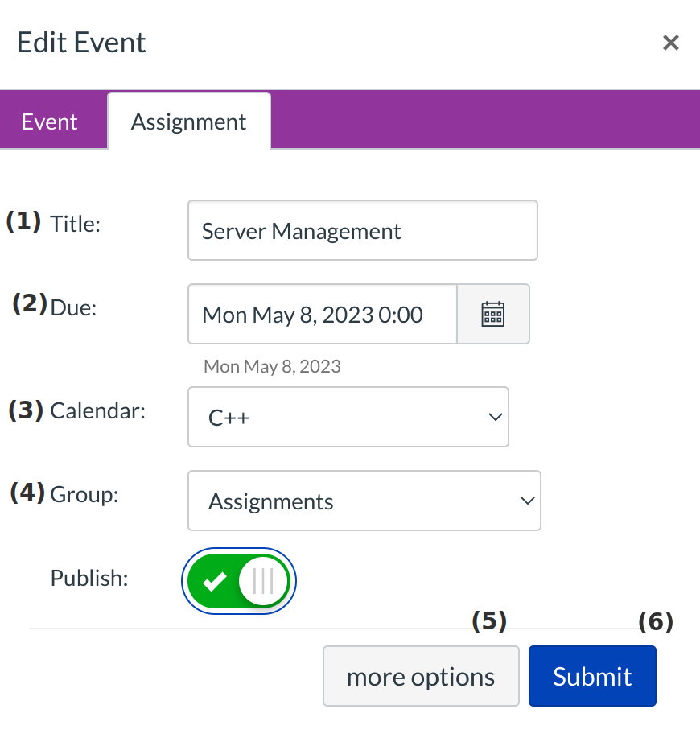The height and width of the screenshot is (742, 700).
Task: Focus the Due date text field
Action: click(x=322, y=314)
